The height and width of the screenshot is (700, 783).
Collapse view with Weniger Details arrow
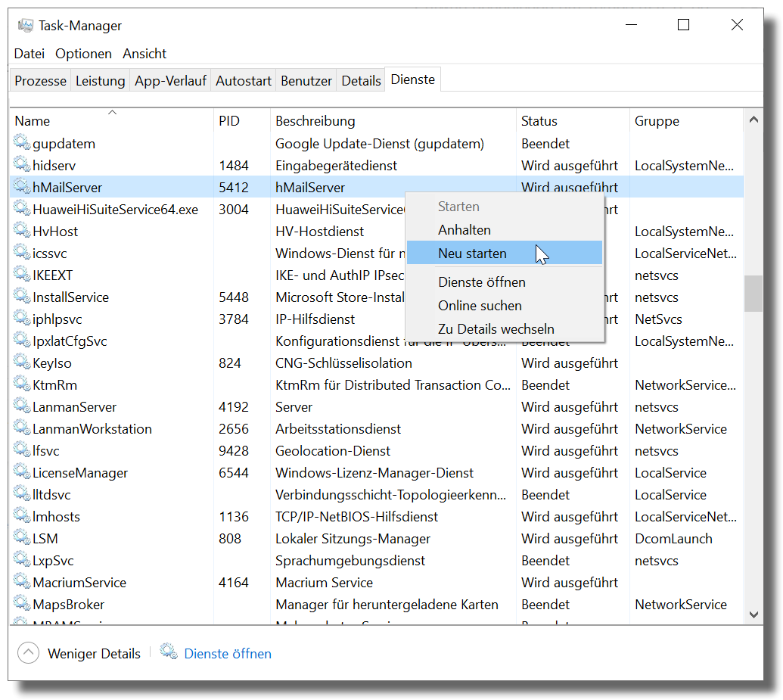point(28,653)
